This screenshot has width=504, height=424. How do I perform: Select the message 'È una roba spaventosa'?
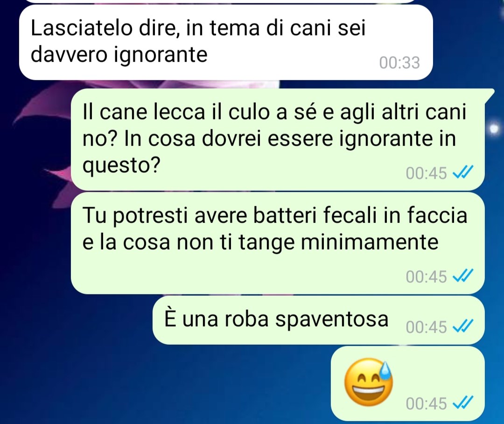point(318,320)
